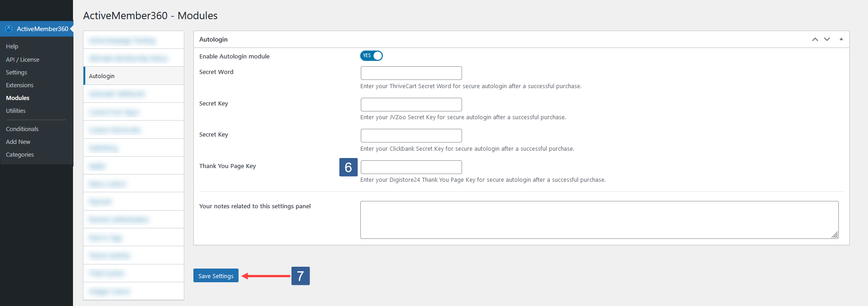The image size is (868, 306).
Task: Open the Settings page from the sidebar
Action: click(x=16, y=72)
